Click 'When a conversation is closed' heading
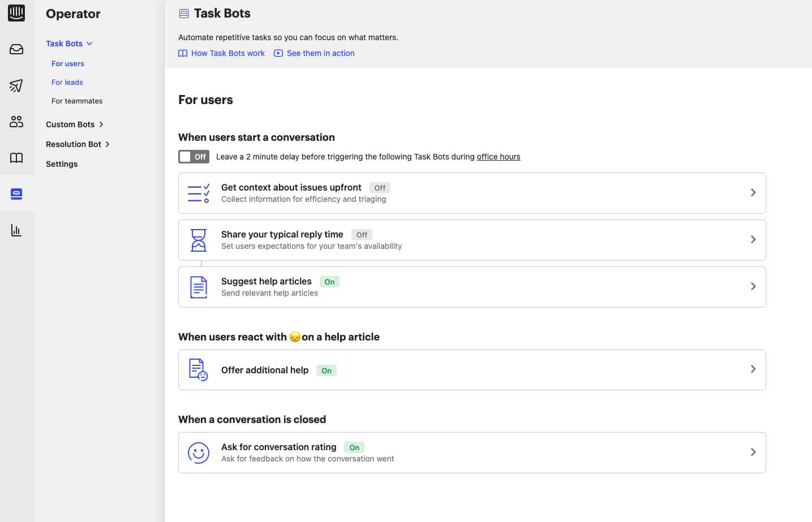Image resolution: width=812 pixels, height=522 pixels. 252,420
